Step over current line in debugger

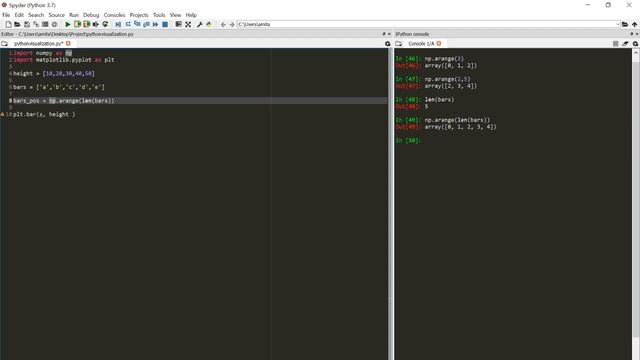click(x=128, y=24)
